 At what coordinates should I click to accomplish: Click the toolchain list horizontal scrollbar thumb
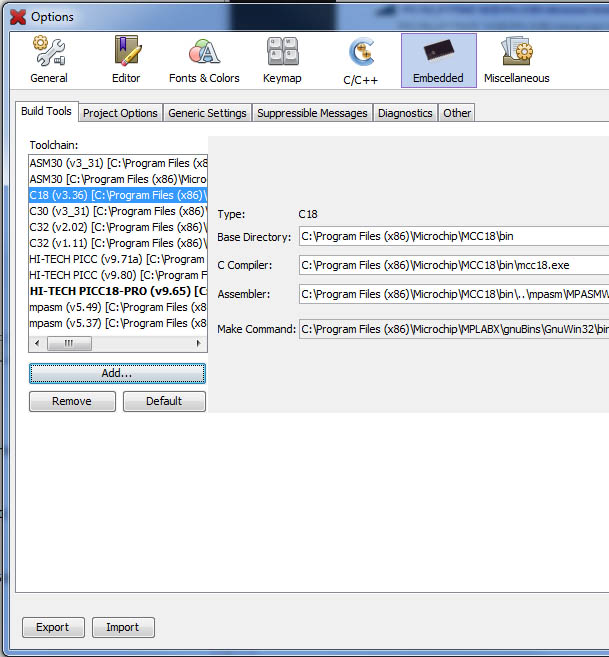click(x=69, y=344)
